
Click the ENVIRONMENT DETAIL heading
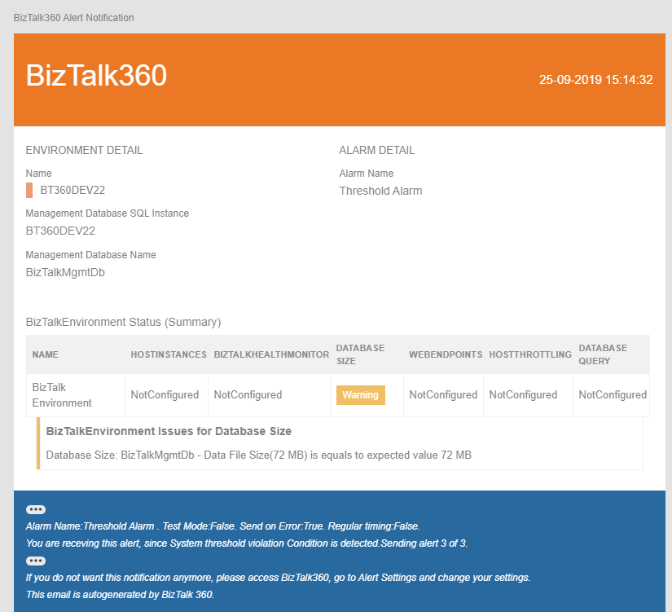[x=84, y=150]
